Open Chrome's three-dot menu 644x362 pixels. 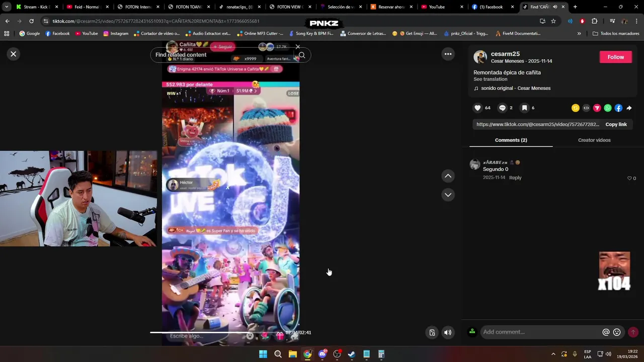tap(636, 21)
